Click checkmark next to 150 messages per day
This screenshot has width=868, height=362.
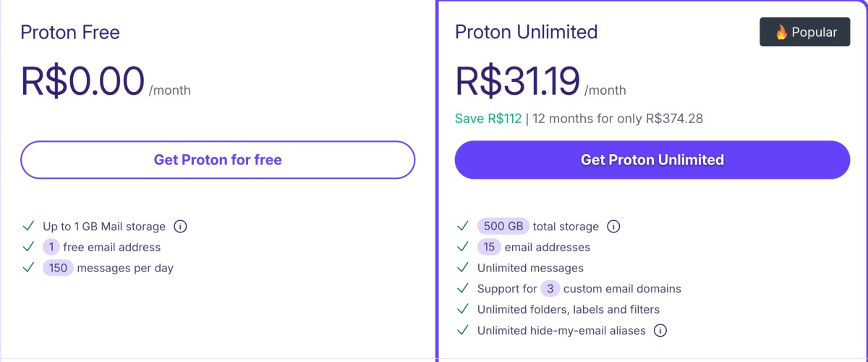(28, 268)
